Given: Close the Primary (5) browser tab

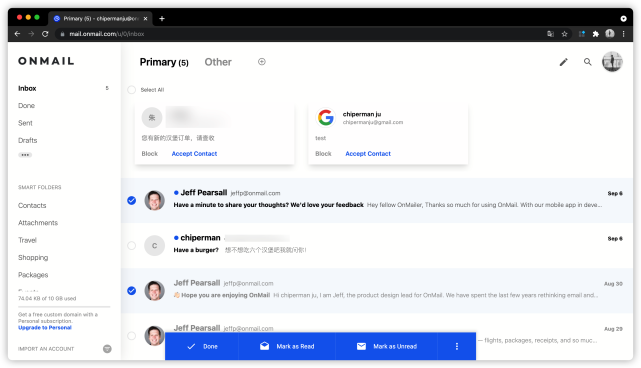Looking at the screenshot, I should [145, 18].
